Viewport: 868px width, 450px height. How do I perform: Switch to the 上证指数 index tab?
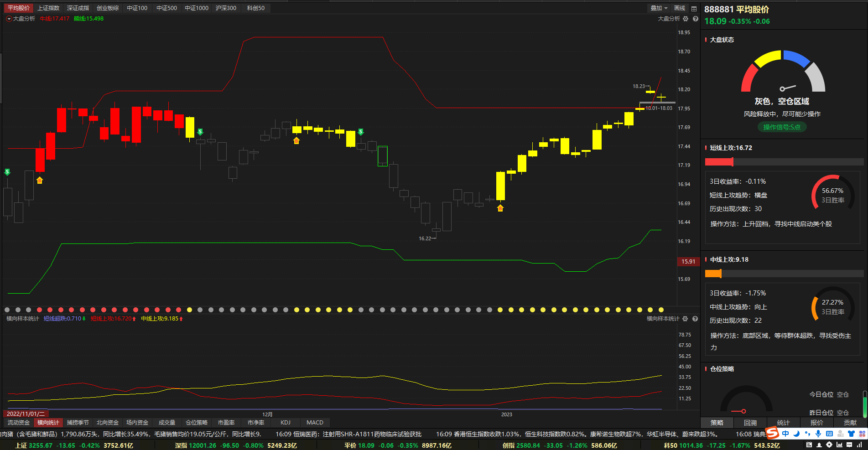tap(48, 8)
